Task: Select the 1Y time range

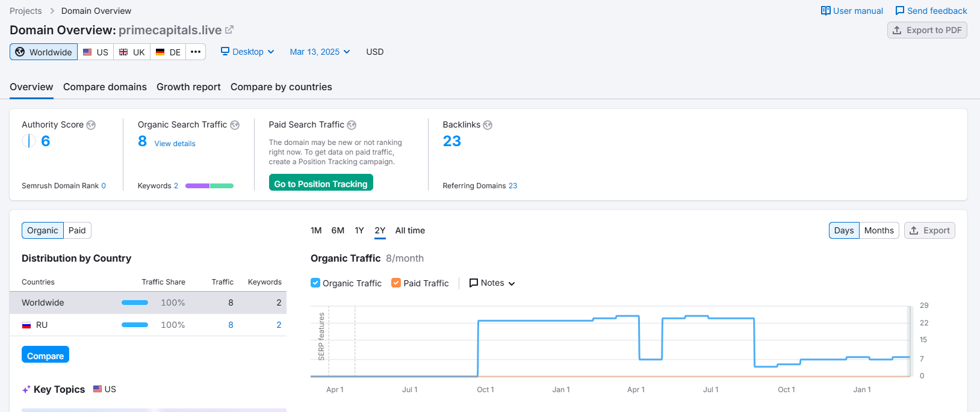Action: tap(359, 230)
